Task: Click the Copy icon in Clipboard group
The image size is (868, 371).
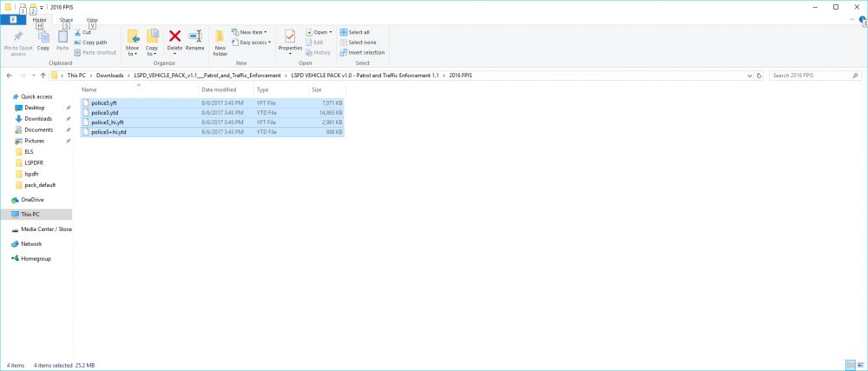Action: [43, 36]
